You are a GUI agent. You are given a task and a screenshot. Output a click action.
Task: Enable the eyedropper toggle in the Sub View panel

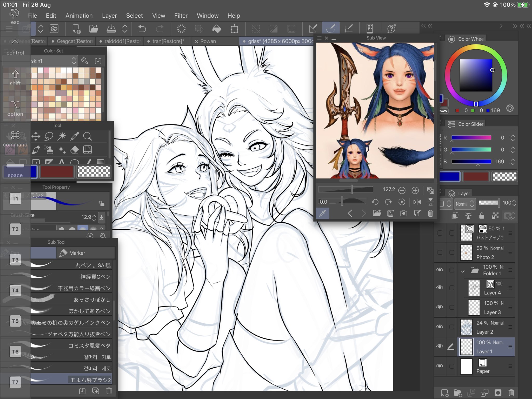click(323, 213)
